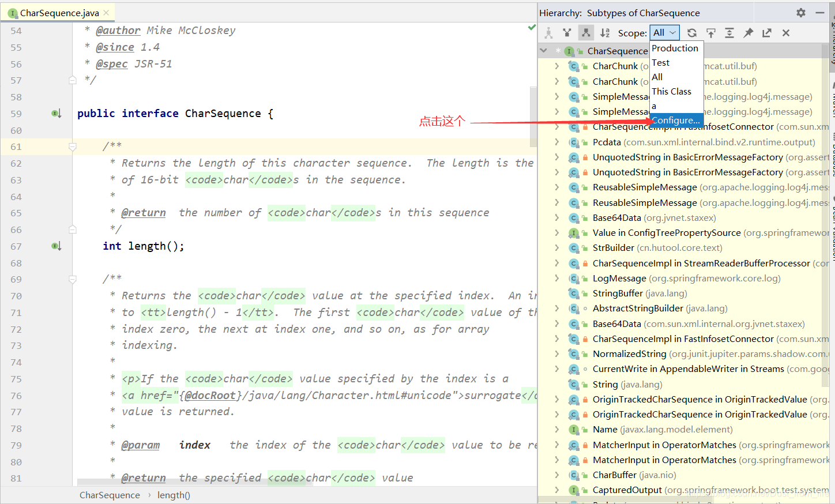Toggle fold marker on line 69

click(x=73, y=279)
